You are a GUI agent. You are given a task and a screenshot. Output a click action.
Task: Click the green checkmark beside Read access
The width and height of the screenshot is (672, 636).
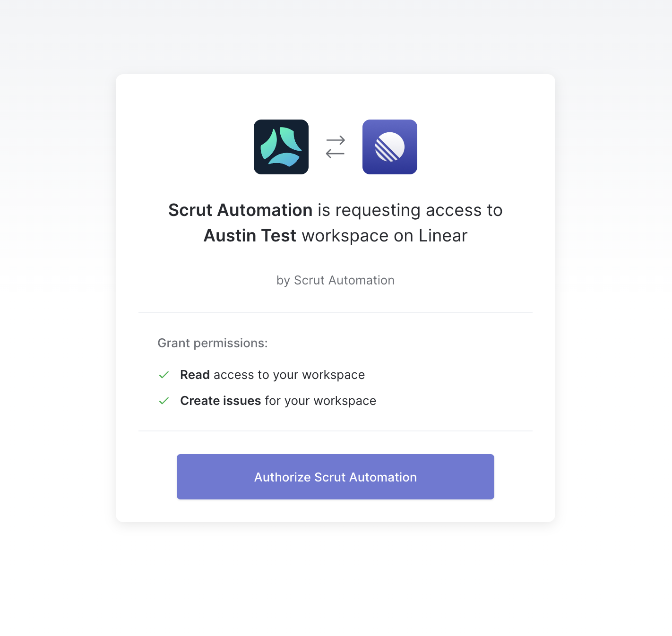[x=164, y=375]
